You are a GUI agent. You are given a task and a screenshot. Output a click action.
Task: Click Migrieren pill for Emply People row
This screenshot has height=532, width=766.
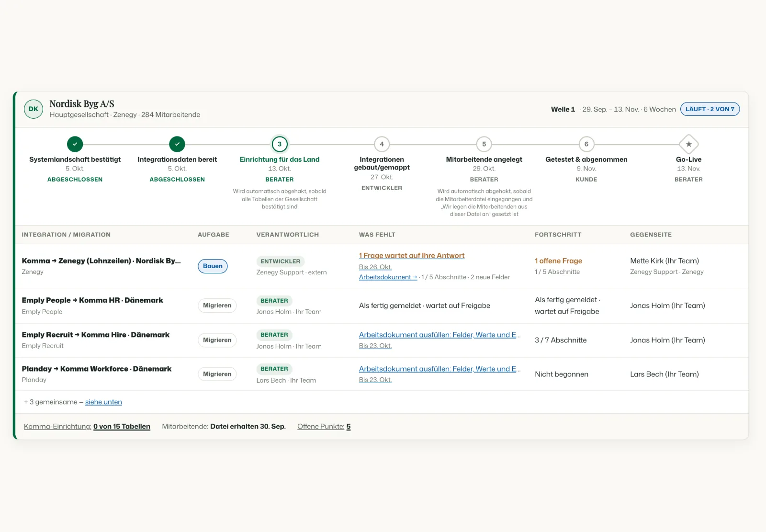tap(217, 306)
